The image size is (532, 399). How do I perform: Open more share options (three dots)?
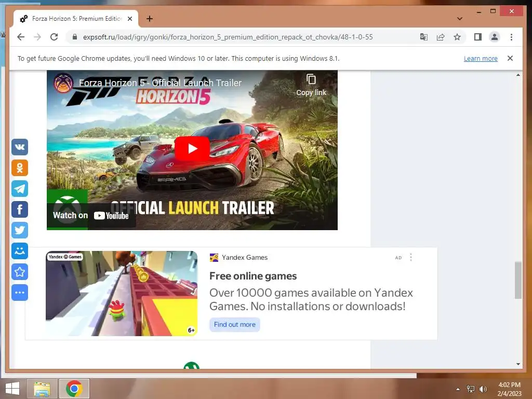pyautogui.click(x=20, y=292)
